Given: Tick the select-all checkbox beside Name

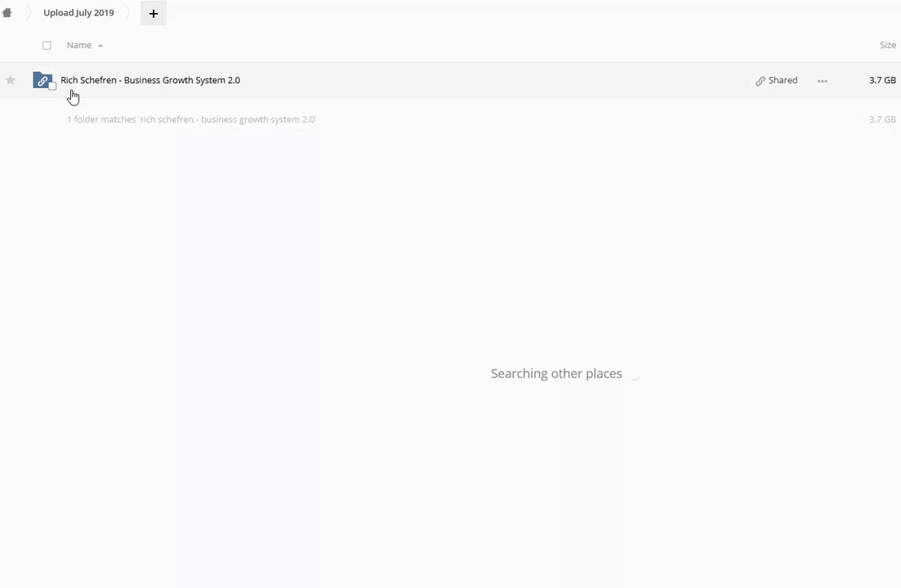Looking at the screenshot, I should click(47, 46).
